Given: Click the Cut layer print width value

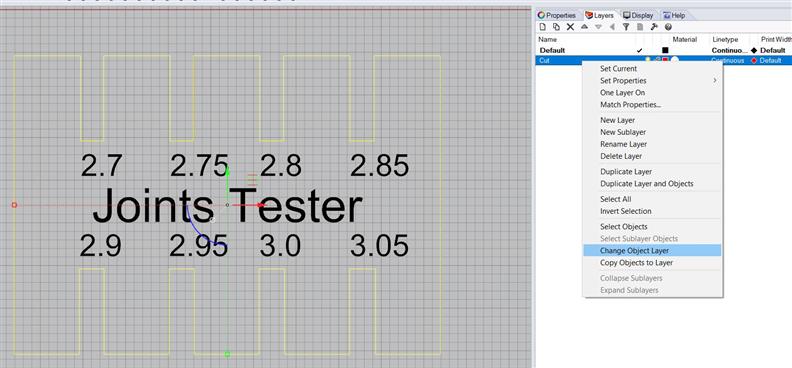Looking at the screenshot, I should point(770,61).
